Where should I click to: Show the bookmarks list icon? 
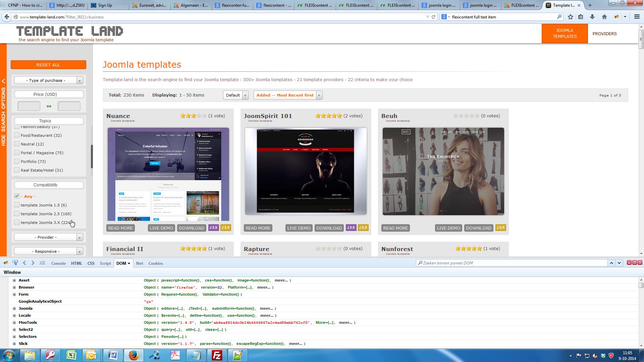pyautogui.click(x=581, y=17)
